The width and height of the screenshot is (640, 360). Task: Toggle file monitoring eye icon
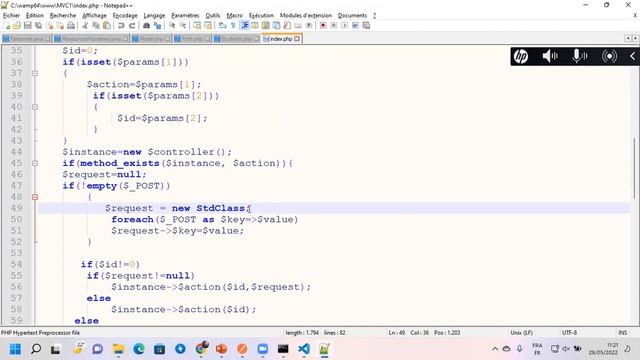309,26
